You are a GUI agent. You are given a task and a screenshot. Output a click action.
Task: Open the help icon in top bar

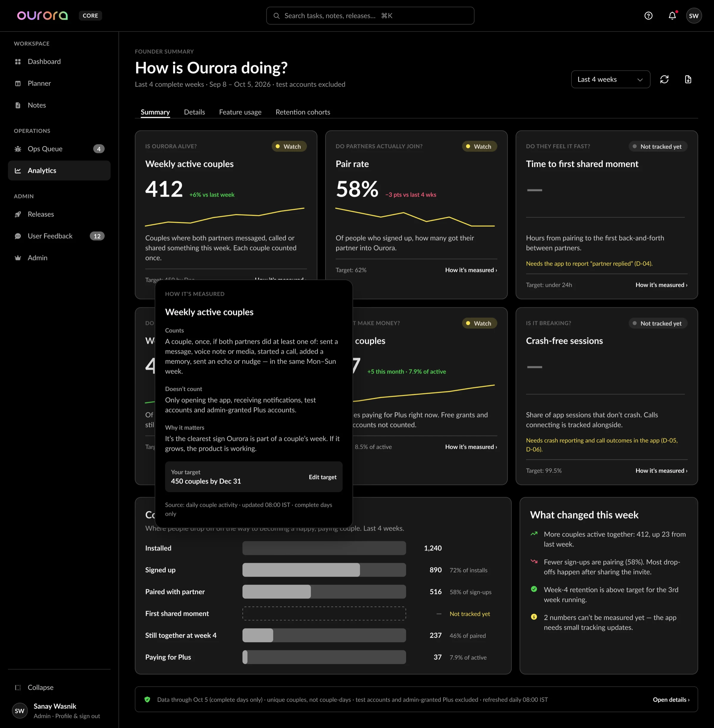[648, 16]
